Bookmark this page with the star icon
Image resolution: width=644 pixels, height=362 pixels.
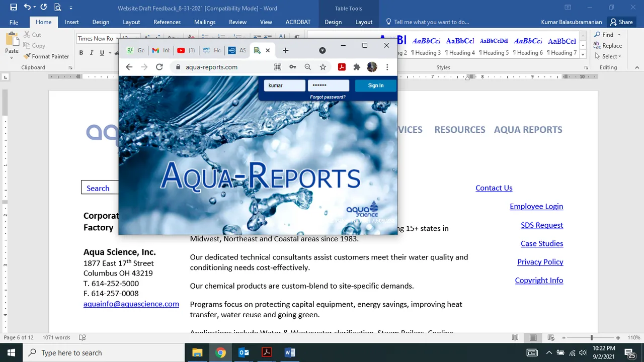coord(323,67)
